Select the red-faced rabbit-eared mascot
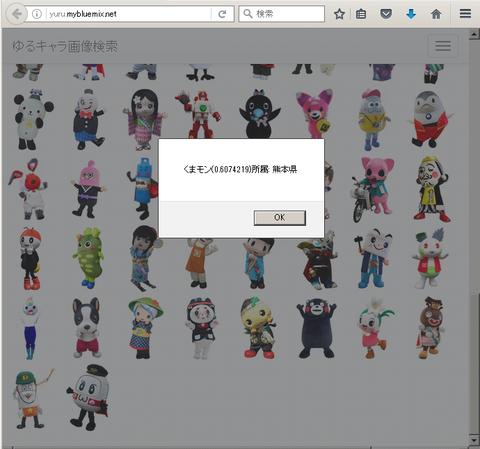The height and width of the screenshot is (449, 480). [x=29, y=189]
